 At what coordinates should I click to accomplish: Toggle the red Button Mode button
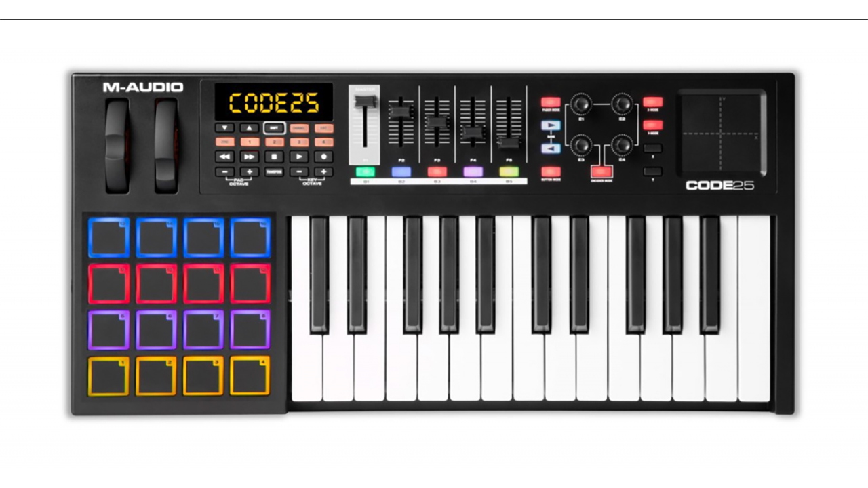[x=551, y=171]
